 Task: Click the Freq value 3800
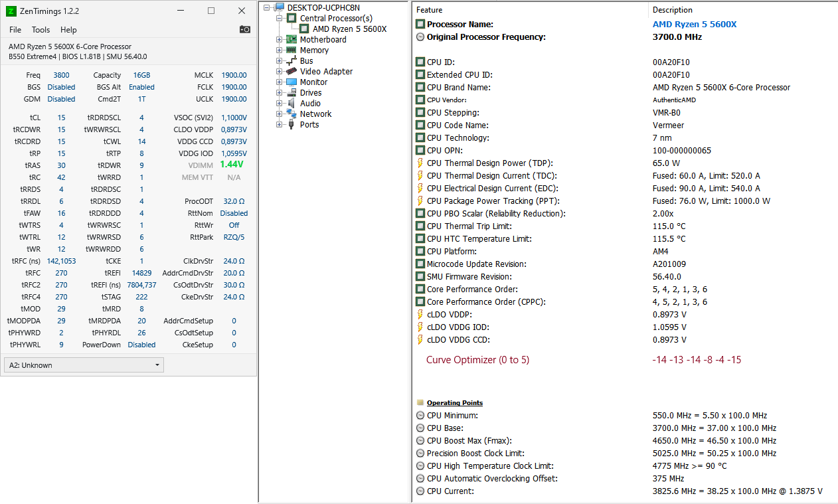tap(61, 75)
